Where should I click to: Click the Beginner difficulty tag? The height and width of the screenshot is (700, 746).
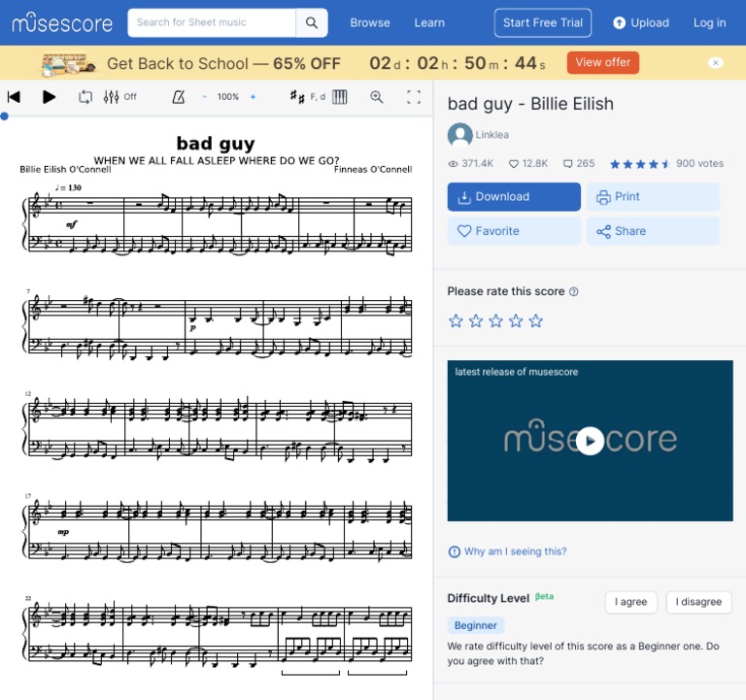475,625
